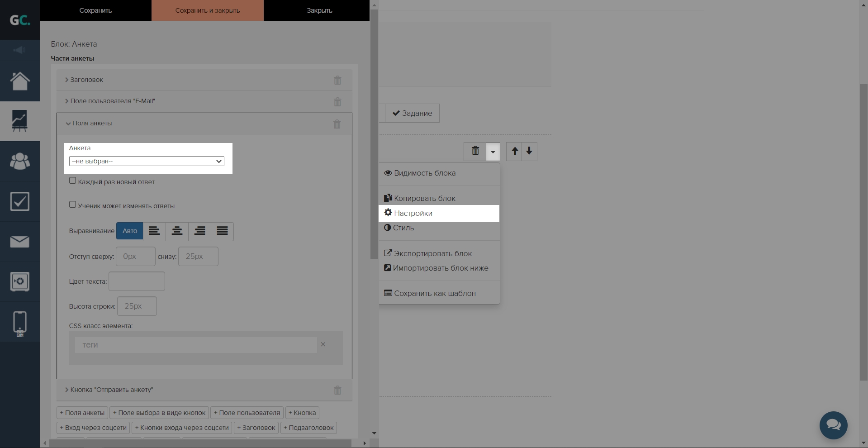Viewport: 868px width, 448px height.
Task: Open the 'Анкета' dropdown list
Action: click(147, 162)
